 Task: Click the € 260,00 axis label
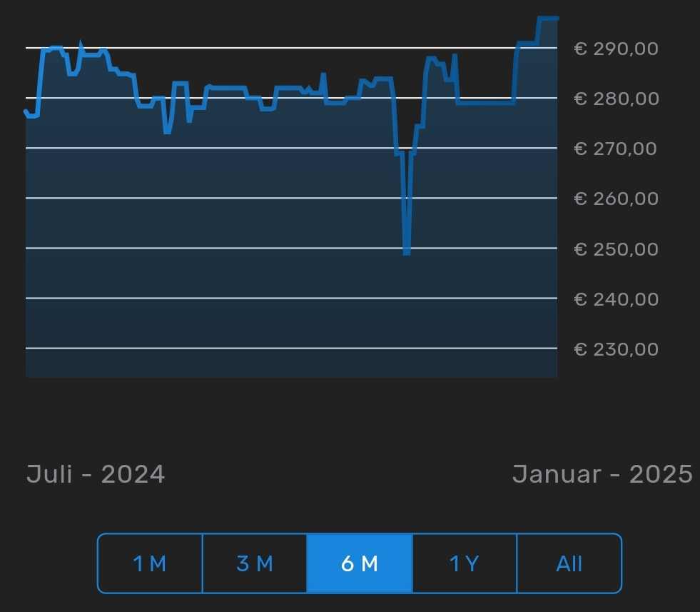(616, 199)
